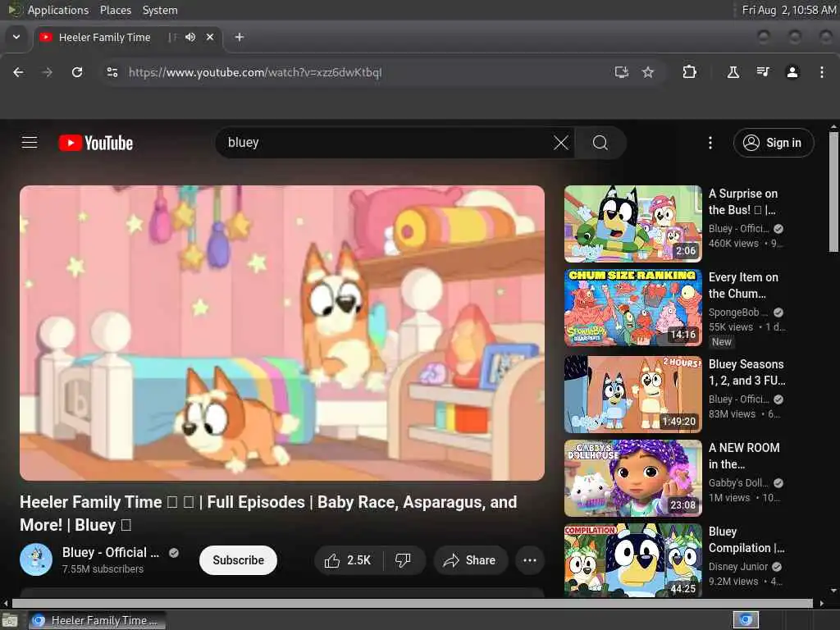The width and height of the screenshot is (840, 630).
Task: Open 'A Surprise on the Bus' thumbnail
Action: [632, 223]
